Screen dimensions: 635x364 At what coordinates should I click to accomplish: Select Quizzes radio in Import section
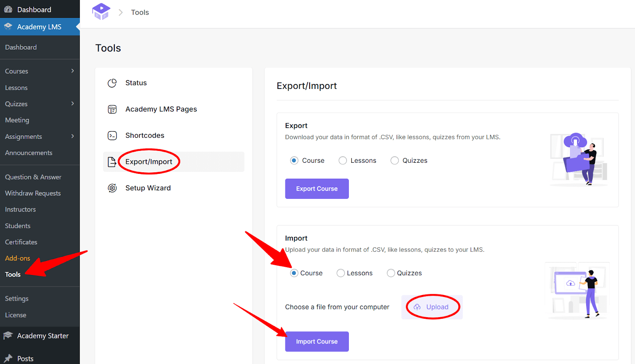[391, 273]
